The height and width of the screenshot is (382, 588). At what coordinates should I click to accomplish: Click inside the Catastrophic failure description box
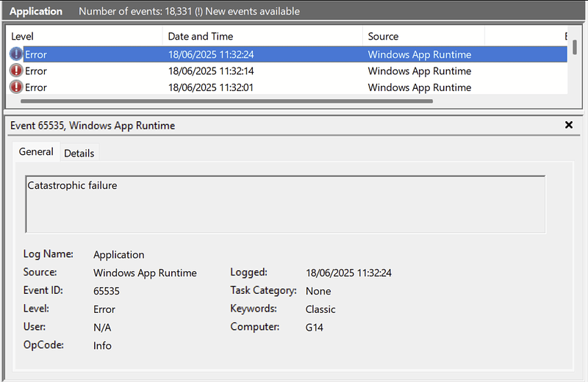pos(285,204)
